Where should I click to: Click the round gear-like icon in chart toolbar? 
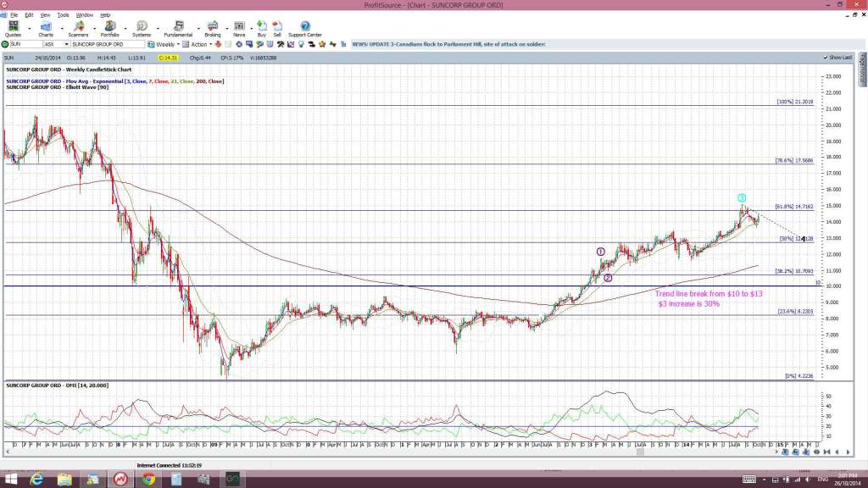(x=238, y=44)
